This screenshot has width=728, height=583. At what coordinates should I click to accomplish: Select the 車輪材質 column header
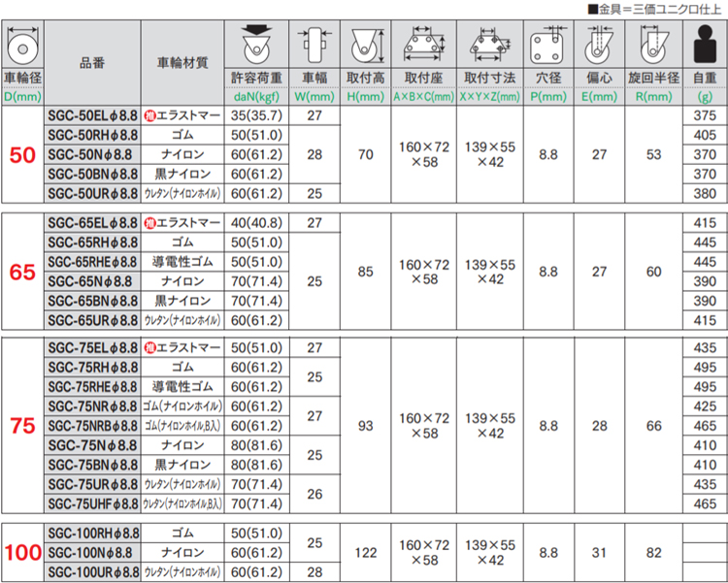click(x=182, y=62)
